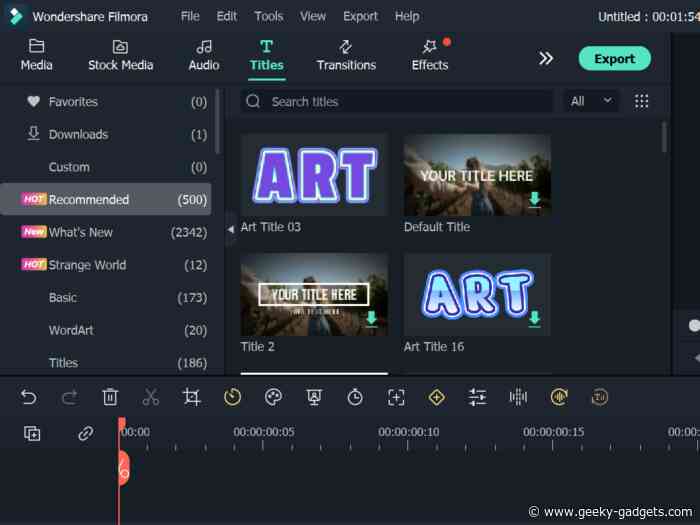Click the Keyframe diamond icon
This screenshot has width=700, height=525.
click(x=437, y=396)
